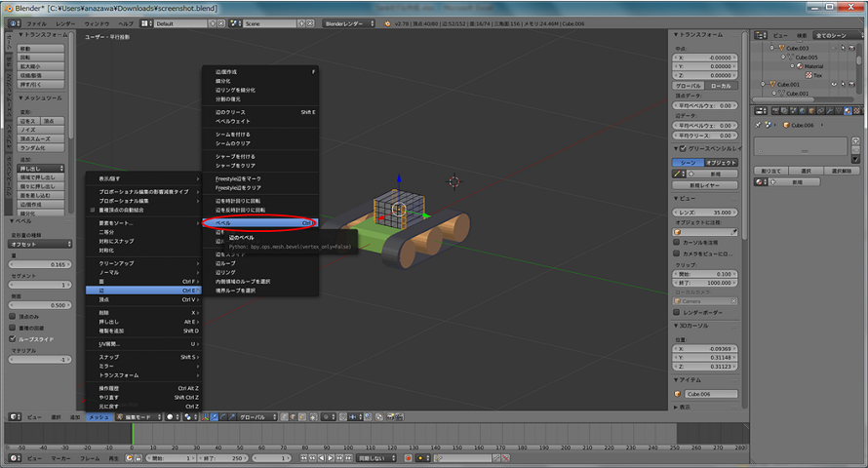Open the オフセット bevel type dropdown

(38, 245)
